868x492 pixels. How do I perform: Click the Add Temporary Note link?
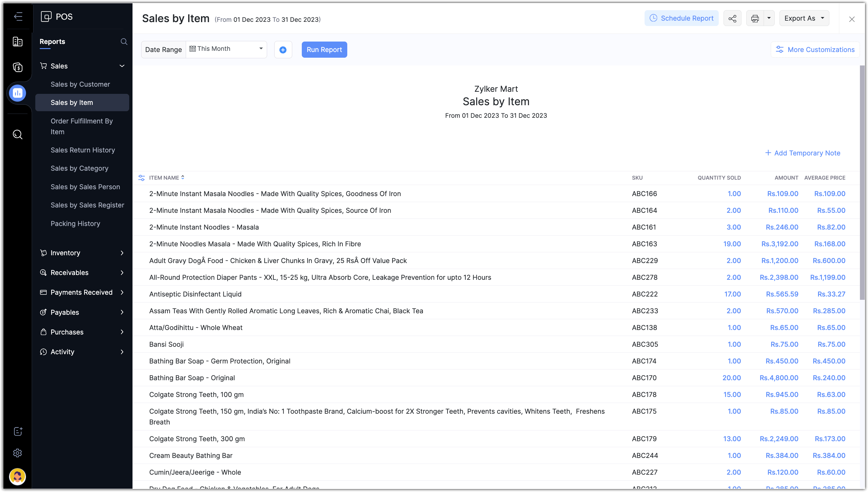(x=802, y=153)
